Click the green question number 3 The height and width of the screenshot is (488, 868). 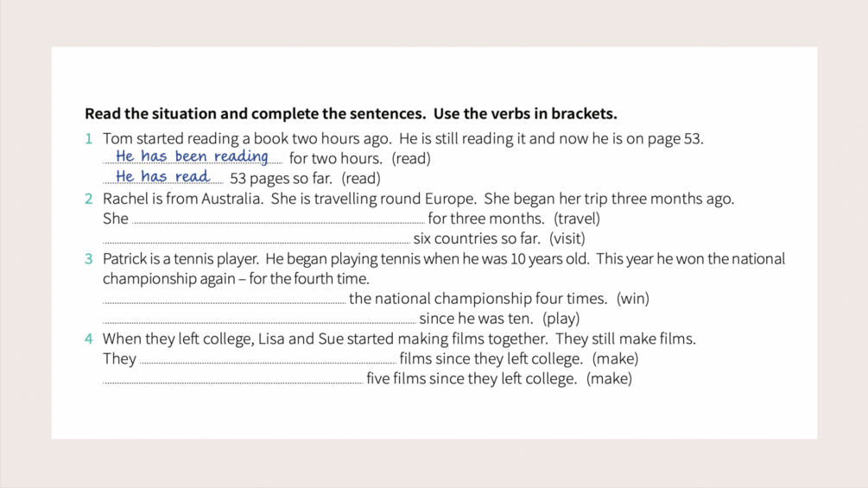tap(88, 259)
